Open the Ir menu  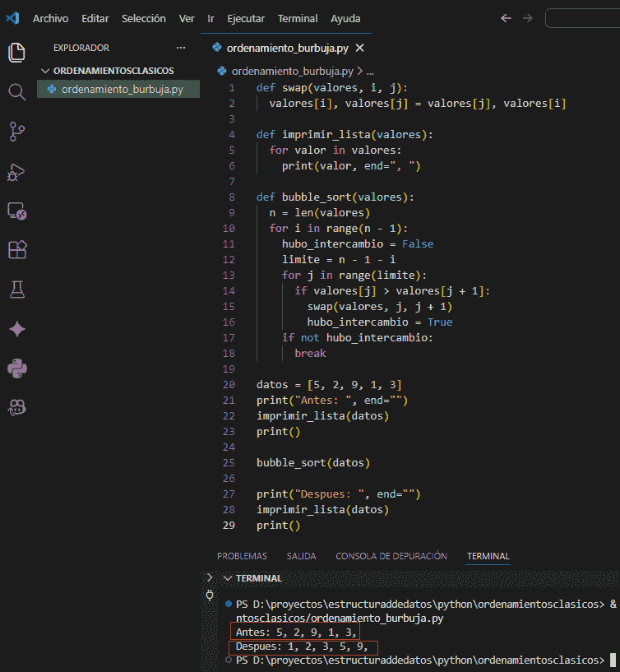[211, 18]
